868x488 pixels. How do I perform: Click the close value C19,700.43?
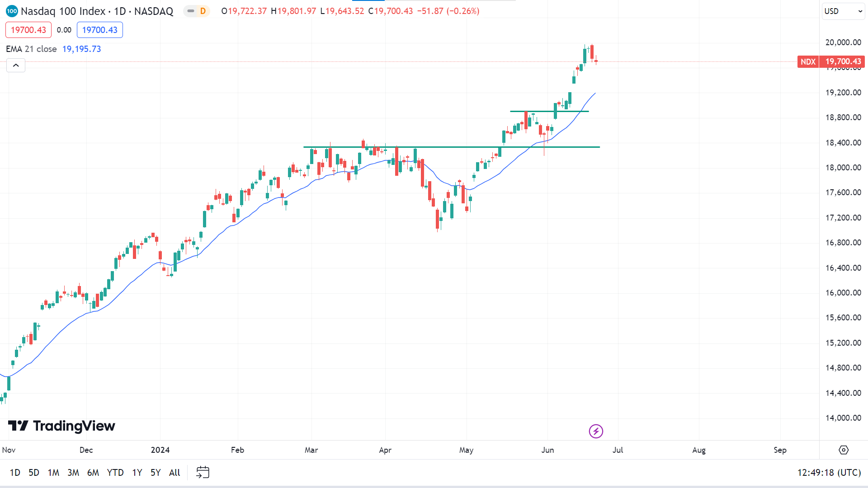[x=391, y=11]
